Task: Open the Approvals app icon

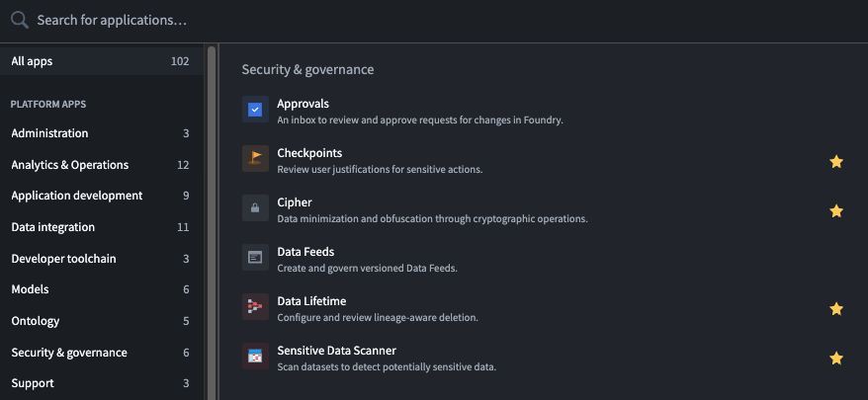Action: [x=255, y=110]
